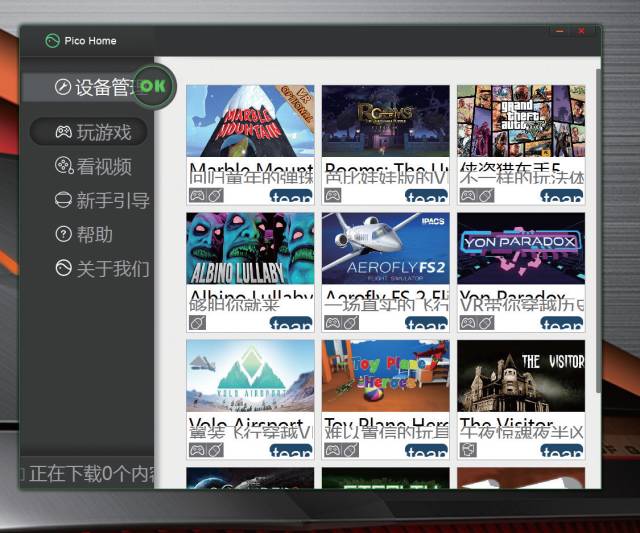This screenshot has height=533, width=640.
Task: Click Steam button on Toy Plane Heroes card
Action: coord(427,451)
